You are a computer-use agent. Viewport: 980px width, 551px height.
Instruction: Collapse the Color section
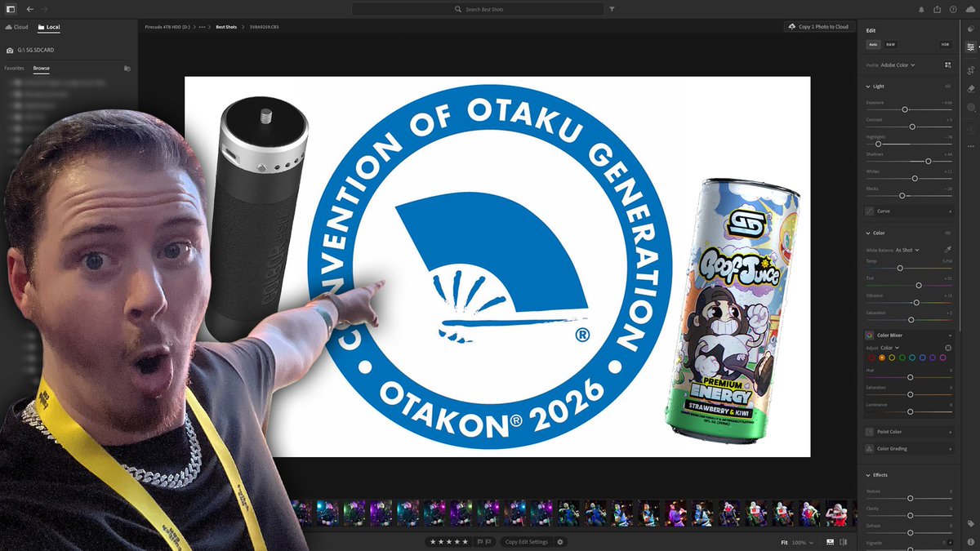(869, 233)
